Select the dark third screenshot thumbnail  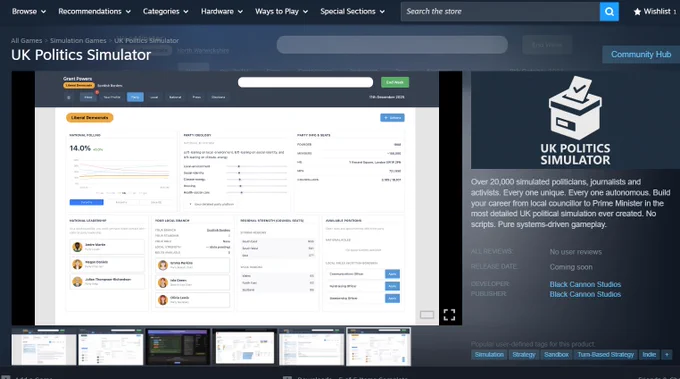pyautogui.click(x=178, y=347)
